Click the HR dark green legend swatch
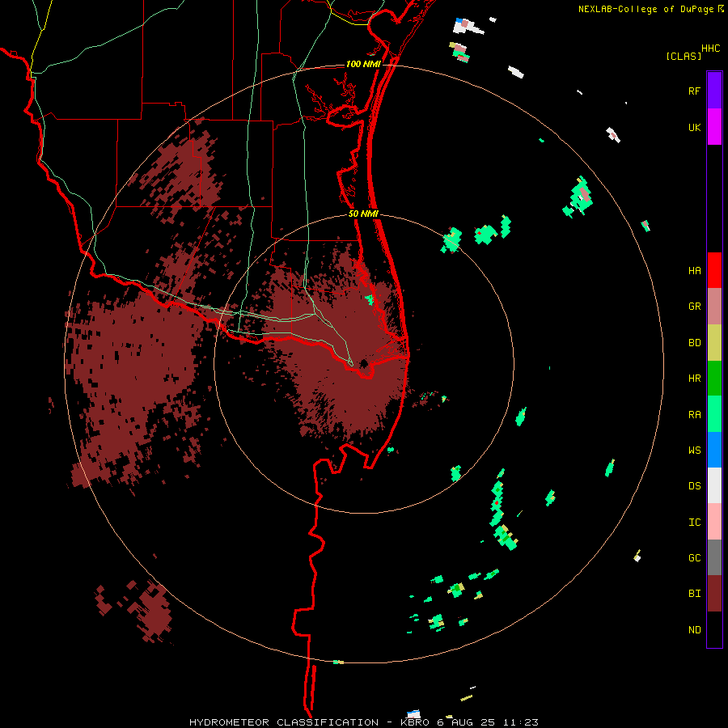 714,379
